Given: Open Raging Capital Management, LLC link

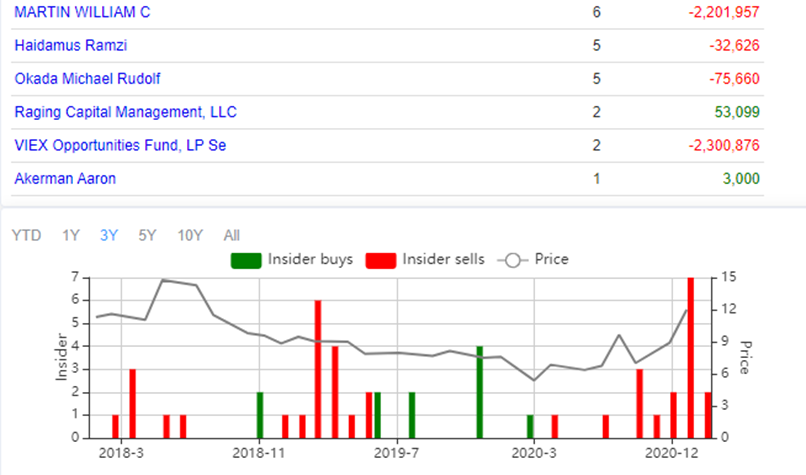Looking at the screenshot, I should point(125,112).
